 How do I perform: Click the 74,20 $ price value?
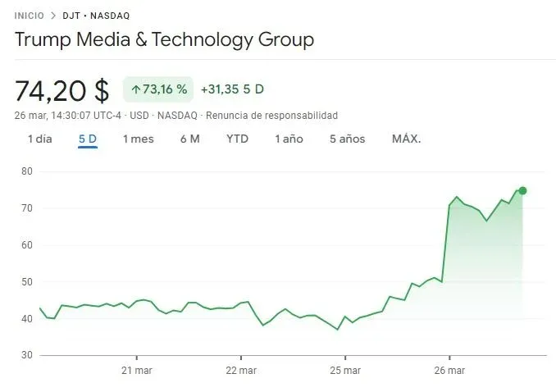(x=62, y=89)
